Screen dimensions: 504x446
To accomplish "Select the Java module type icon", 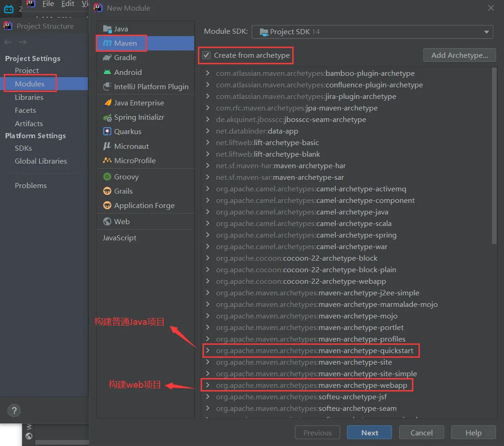I will 107,29.
